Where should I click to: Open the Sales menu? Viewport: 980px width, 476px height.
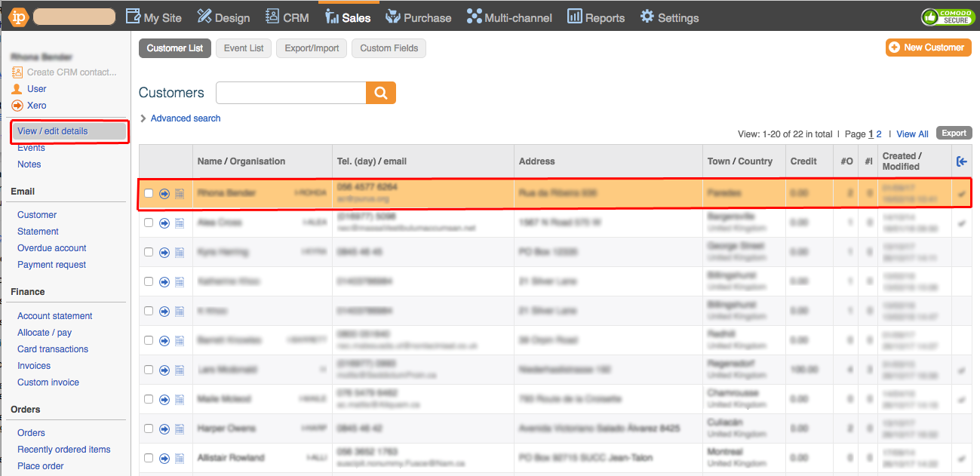348,17
